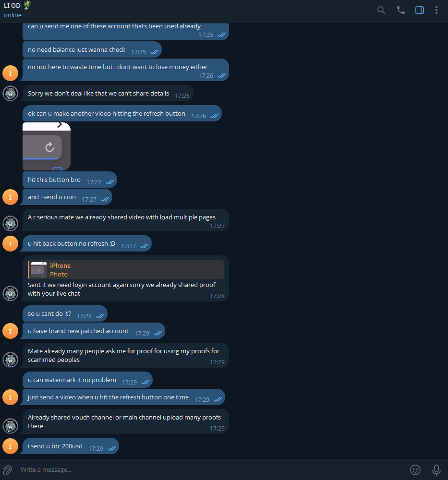Click the online status under the contact name

click(12, 15)
